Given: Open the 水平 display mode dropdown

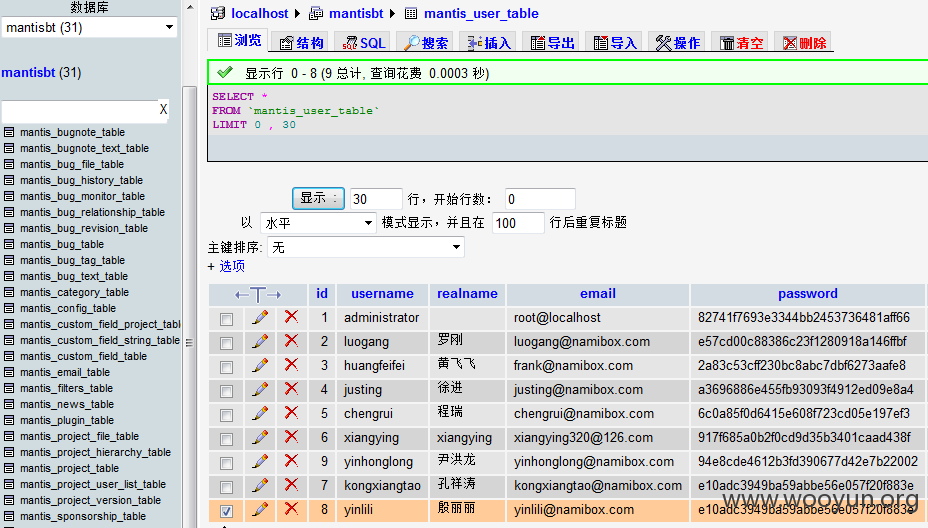Looking at the screenshot, I should click(318, 223).
